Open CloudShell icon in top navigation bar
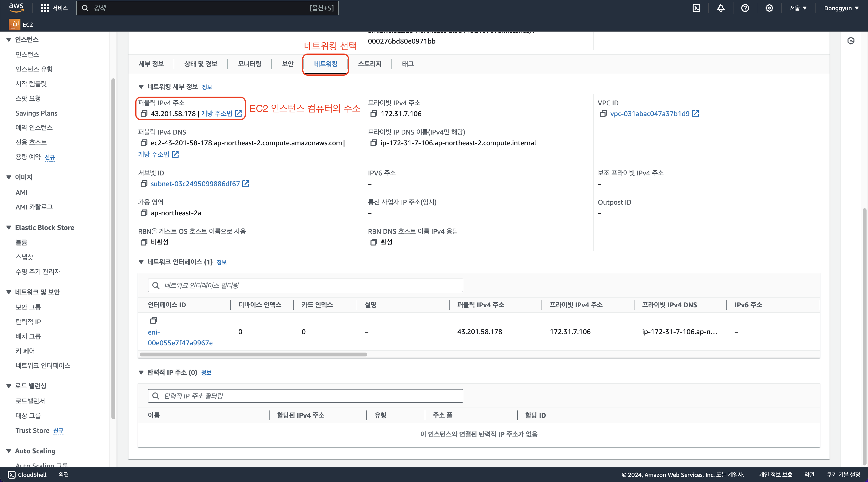This screenshot has width=868, height=482. 696,8
